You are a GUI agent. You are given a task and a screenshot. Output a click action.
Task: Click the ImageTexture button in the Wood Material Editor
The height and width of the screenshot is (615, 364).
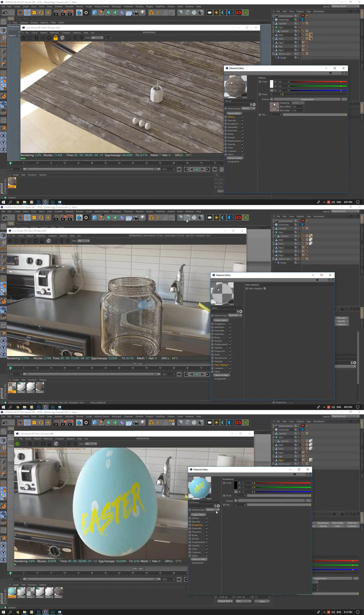307,99
